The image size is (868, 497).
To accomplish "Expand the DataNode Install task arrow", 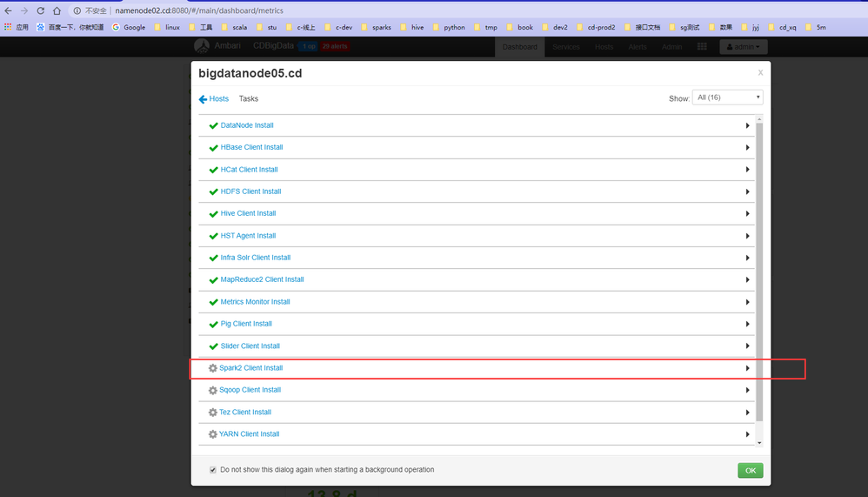I will [747, 126].
